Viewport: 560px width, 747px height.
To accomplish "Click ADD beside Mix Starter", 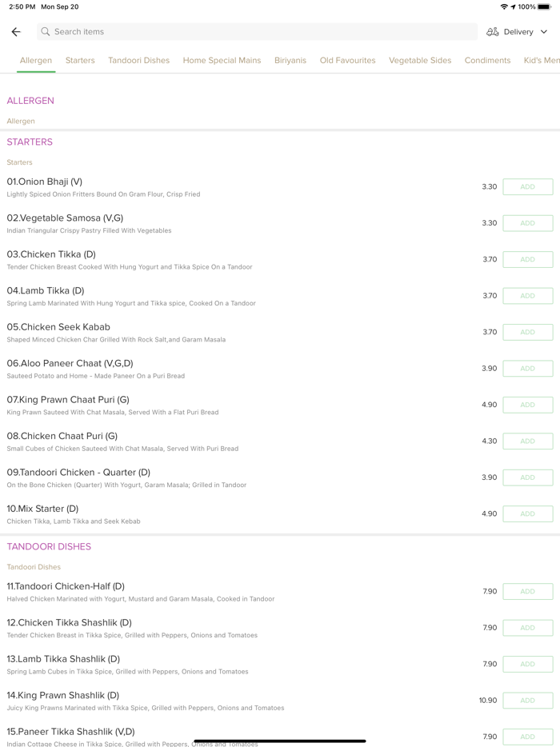I will (527, 514).
